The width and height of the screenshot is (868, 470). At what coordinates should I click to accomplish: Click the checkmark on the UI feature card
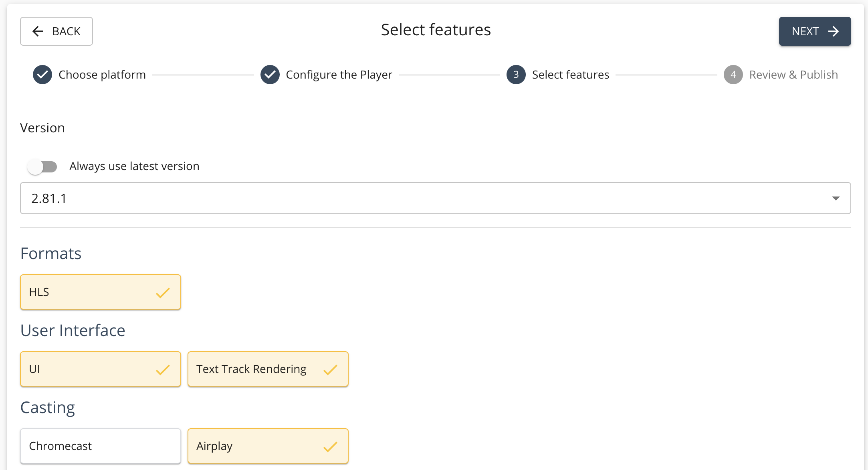click(162, 370)
